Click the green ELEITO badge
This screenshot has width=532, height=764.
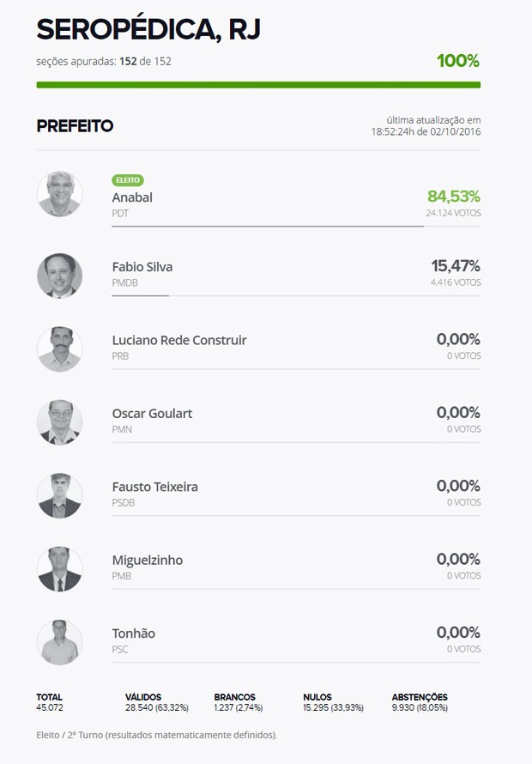(128, 180)
